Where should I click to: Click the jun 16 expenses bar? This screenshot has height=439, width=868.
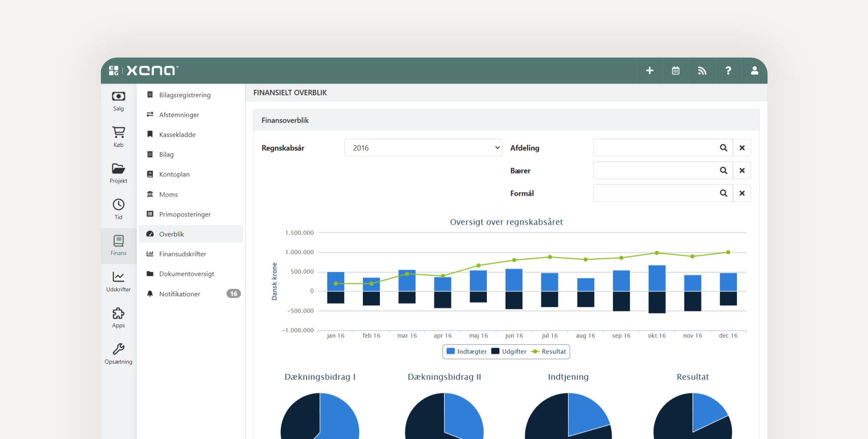pyautogui.click(x=514, y=300)
